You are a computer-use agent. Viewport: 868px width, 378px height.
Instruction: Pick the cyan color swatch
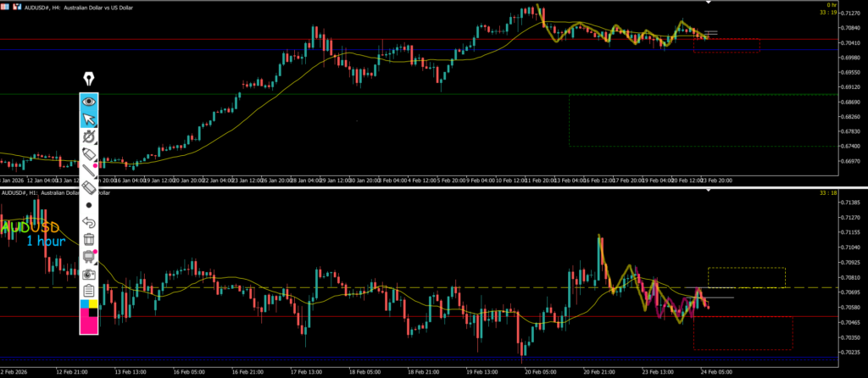tap(84, 303)
